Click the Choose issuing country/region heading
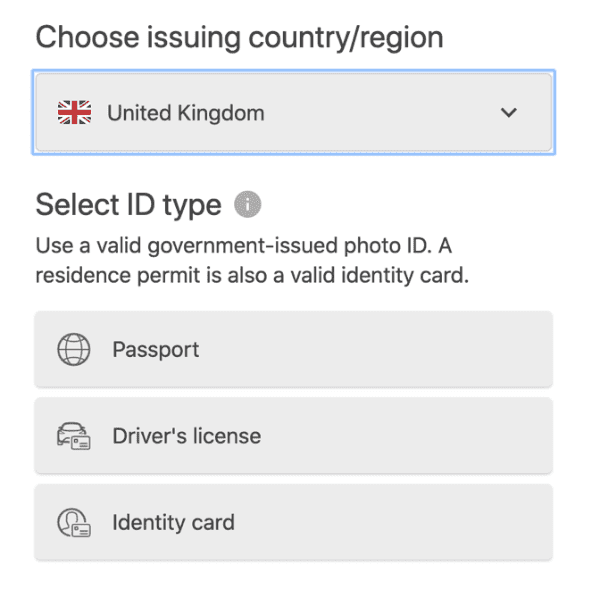Viewport: 600px width, 589px height. 240,38
